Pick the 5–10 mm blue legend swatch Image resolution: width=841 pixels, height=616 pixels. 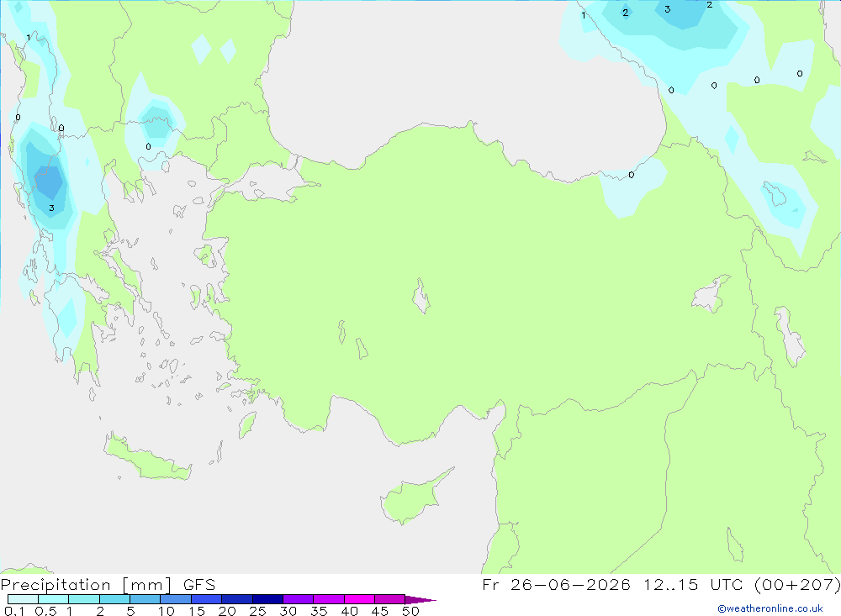145,599
